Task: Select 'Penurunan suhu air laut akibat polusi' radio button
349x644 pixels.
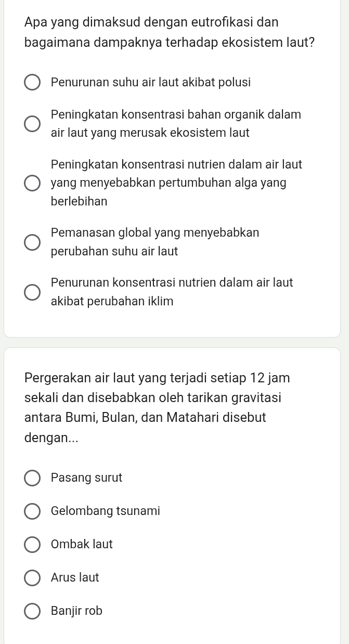Action: [x=32, y=83]
